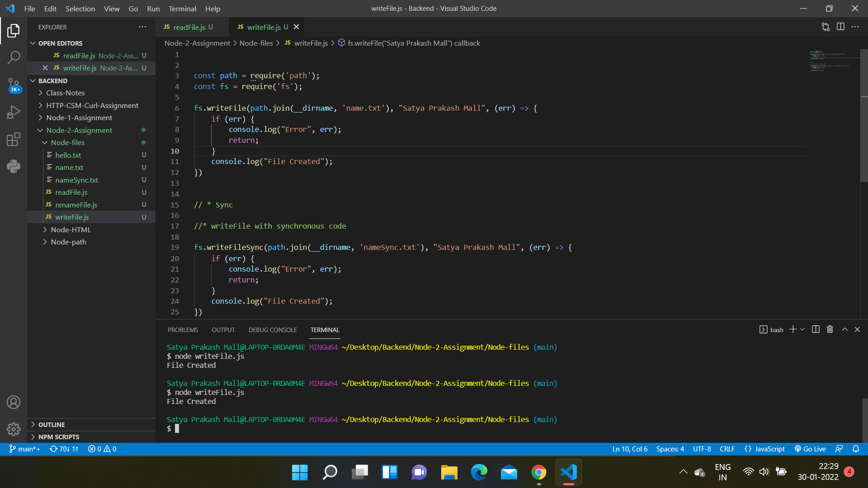Collapse the BACKEND folder section

91,81
